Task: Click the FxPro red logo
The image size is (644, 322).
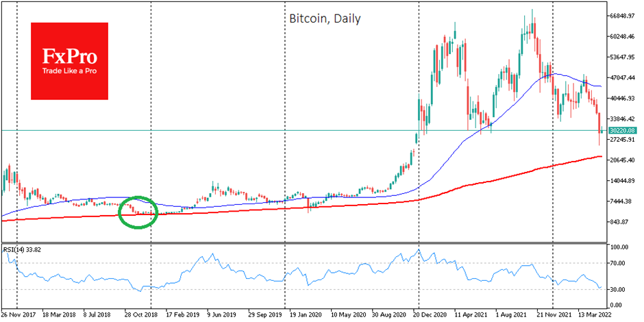Action: [69, 61]
